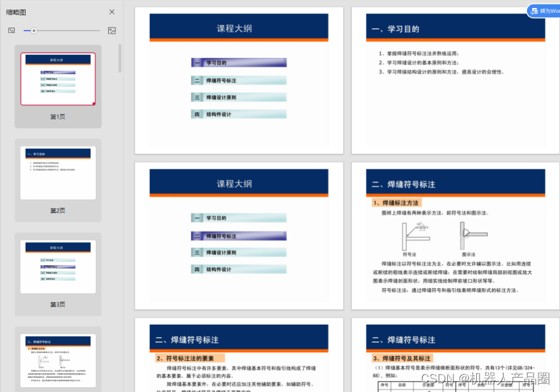Click the line 学习焊接结构设计的原则和方法
The height and width of the screenshot is (392, 560).
pyautogui.click(x=441, y=72)
